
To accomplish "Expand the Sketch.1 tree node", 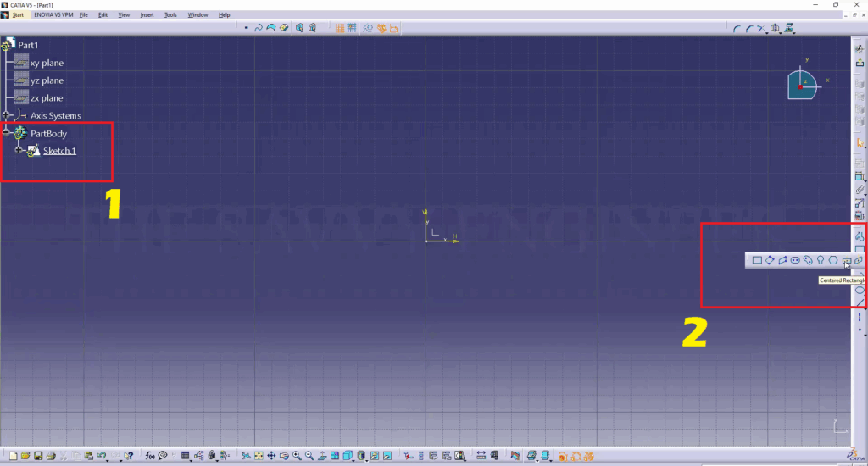I will coord(19,151).
